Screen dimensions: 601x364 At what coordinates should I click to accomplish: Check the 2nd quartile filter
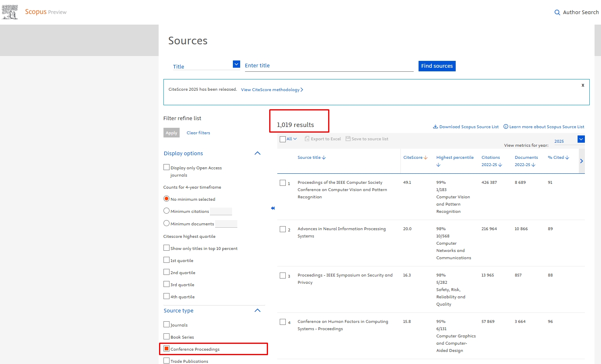(x=166, y=272)
